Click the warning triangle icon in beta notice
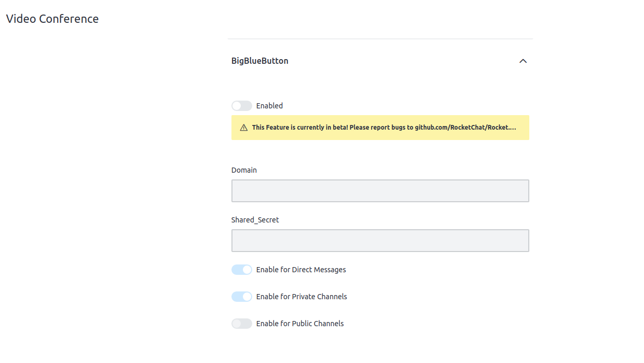 tap(244, 128)
